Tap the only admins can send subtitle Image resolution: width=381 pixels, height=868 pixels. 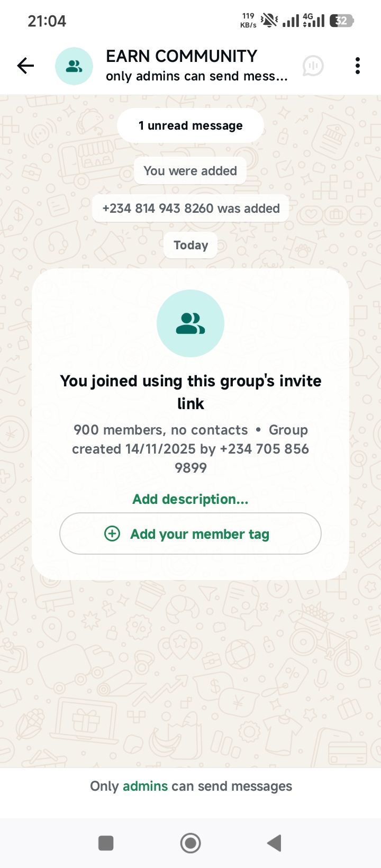[196, 76]
